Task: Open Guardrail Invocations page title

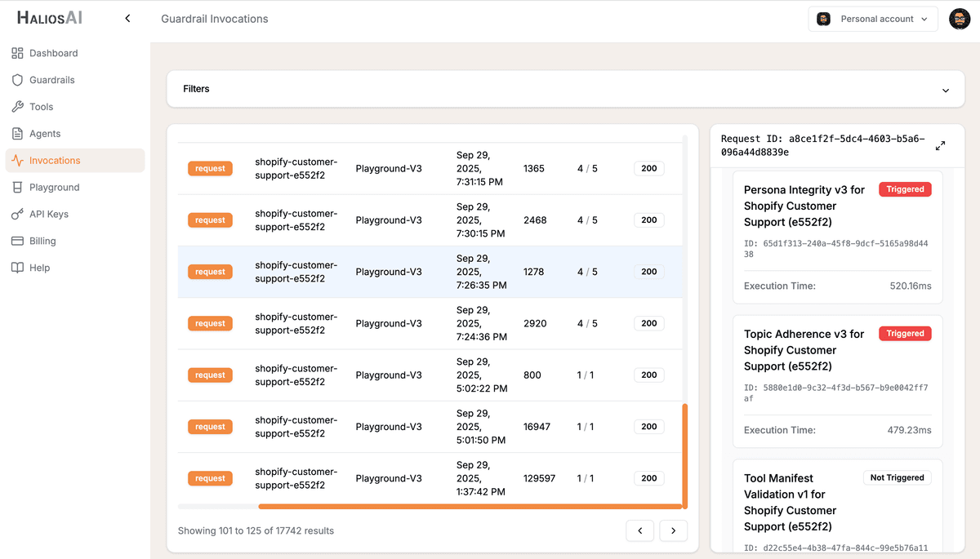Action: 214,18
